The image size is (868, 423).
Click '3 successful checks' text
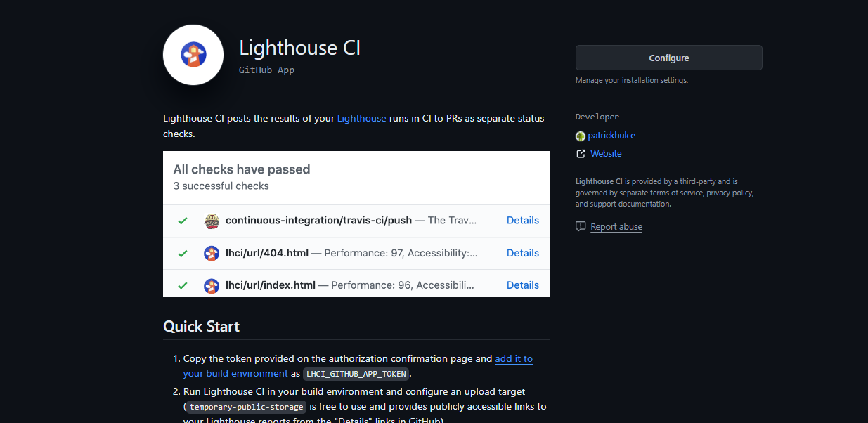221,186
